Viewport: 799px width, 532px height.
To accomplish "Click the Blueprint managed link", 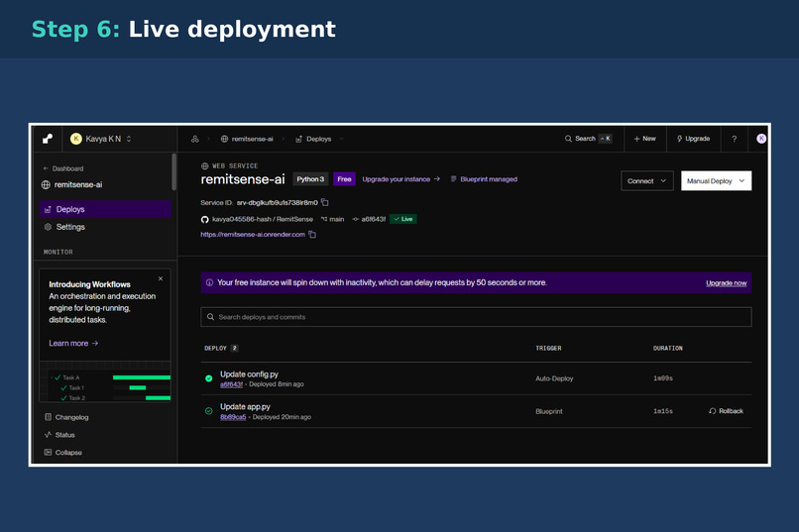I will point(484,179).
